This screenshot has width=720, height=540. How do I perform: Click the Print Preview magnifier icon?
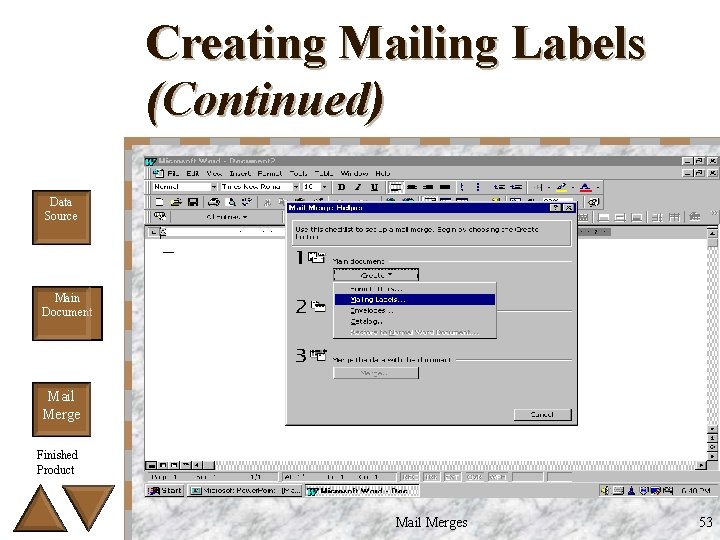pyautogui.click(x=231, y=202)
